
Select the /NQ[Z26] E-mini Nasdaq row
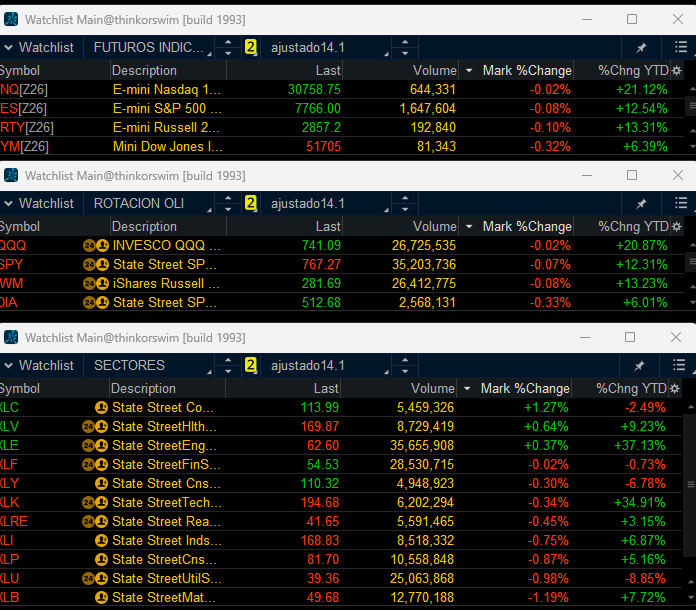tap(342, 90)
